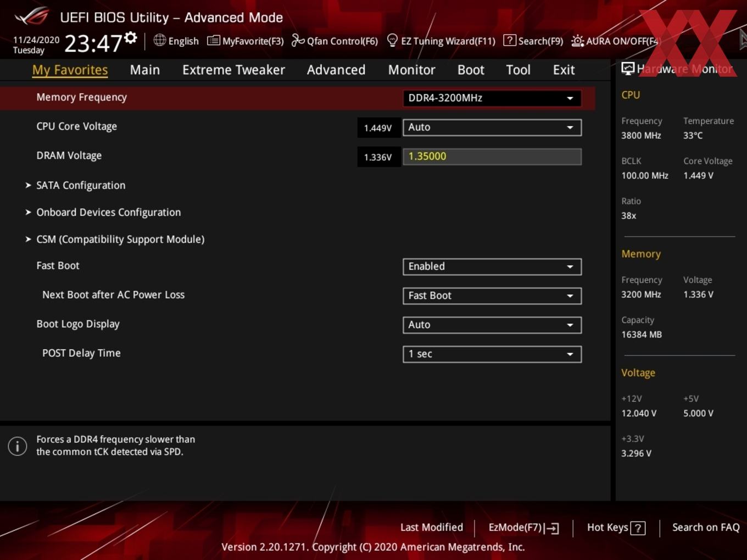Click CPU Frequency 3800 MHz value
747x560 pixels.
641,136
